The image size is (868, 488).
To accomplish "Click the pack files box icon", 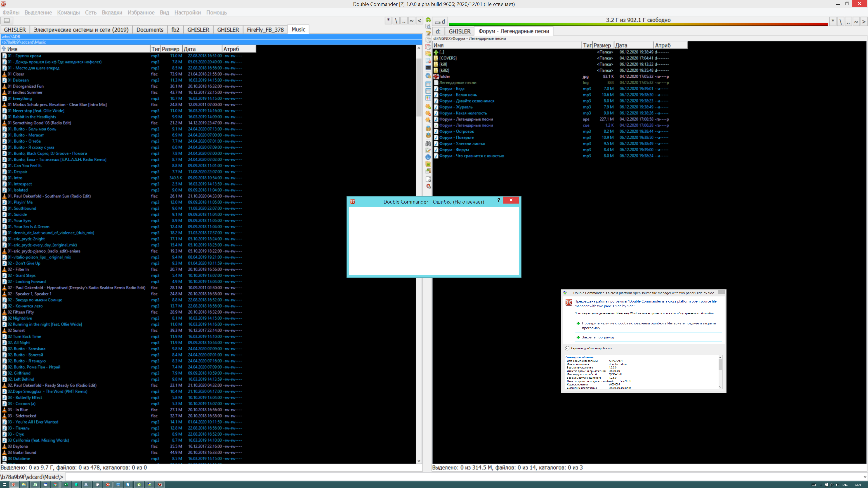I will click(428, 128).
